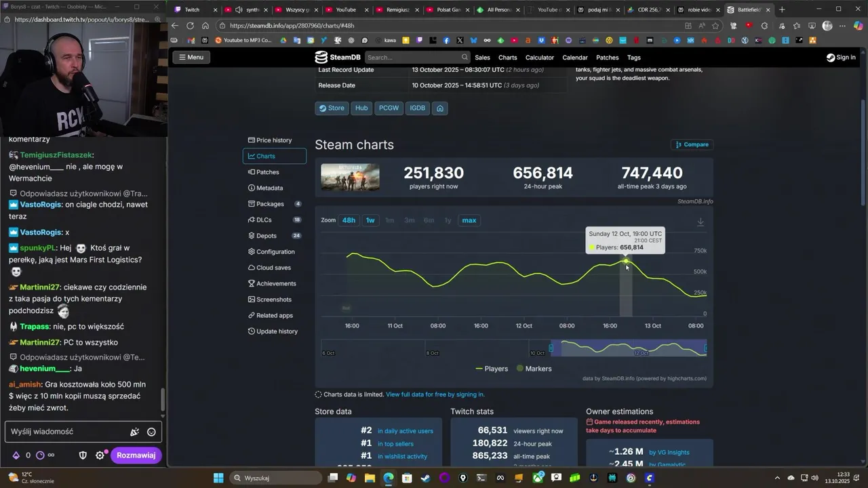Screen dimensions: 868x488
Task: Select Metadata in the sidebar
Action: point(274,188)
